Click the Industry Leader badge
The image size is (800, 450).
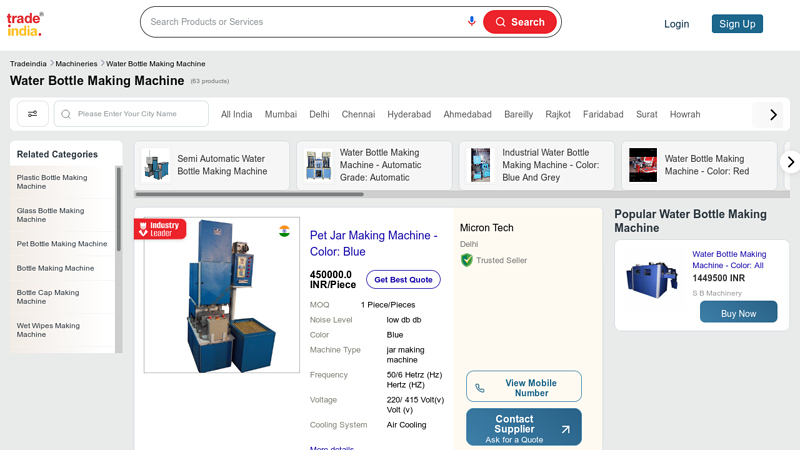[160, 229]
